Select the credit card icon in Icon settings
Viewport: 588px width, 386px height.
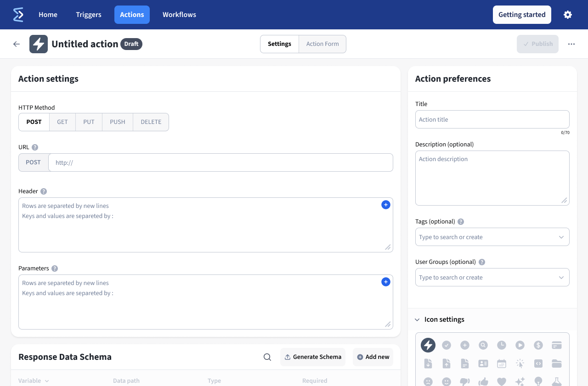pos(557,345)
